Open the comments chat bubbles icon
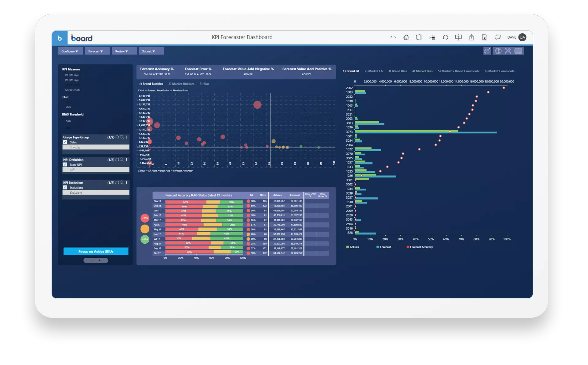Screen dimensions: 588x365 (x=498, y=37)
